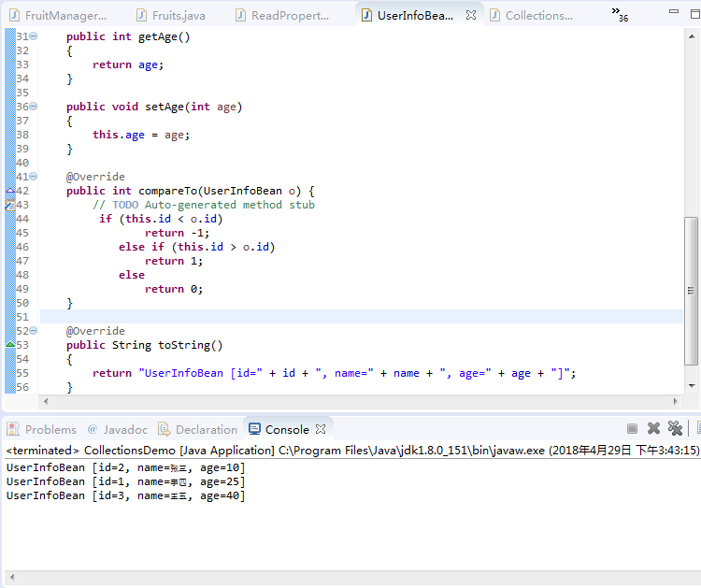The height and width of the screenshot is (588, 701).
Task: Close the UserInfoBea... editor tab
Action: 471,15
